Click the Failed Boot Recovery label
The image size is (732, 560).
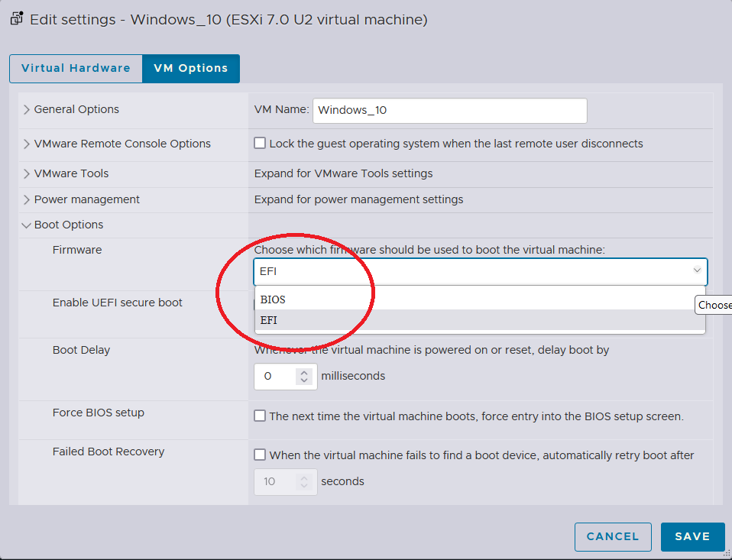[x=109, y=452]
